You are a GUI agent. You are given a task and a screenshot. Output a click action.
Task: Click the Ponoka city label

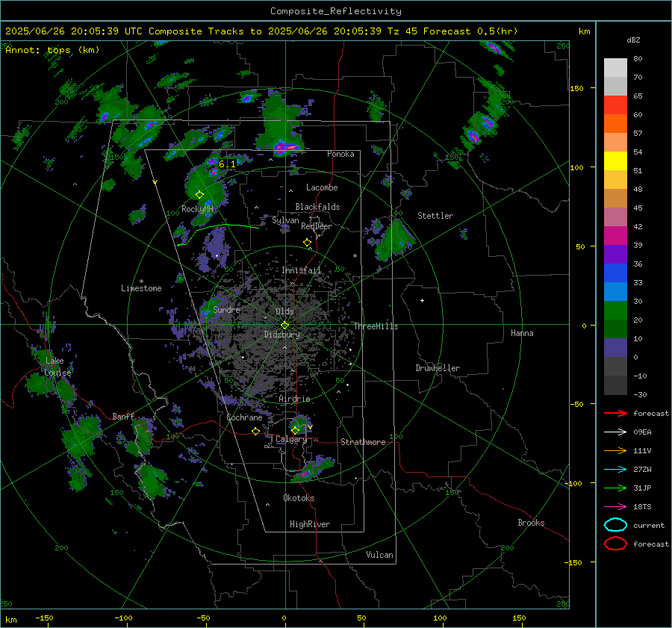[x=340, y=154]
